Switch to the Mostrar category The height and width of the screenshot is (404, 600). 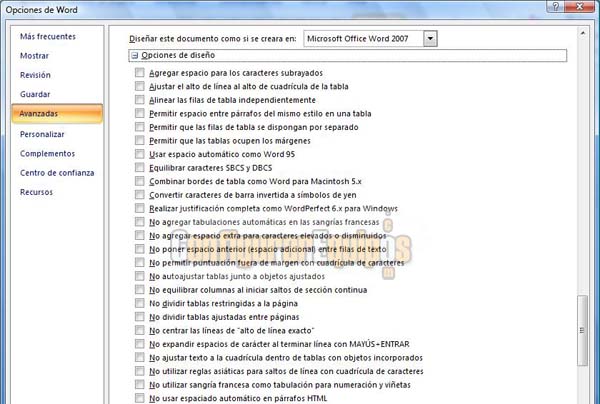pyautogui.click(x=34, y=56)
